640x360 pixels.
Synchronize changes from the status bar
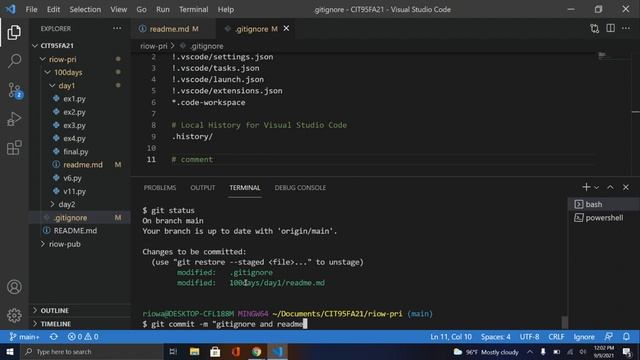point(53,337)
